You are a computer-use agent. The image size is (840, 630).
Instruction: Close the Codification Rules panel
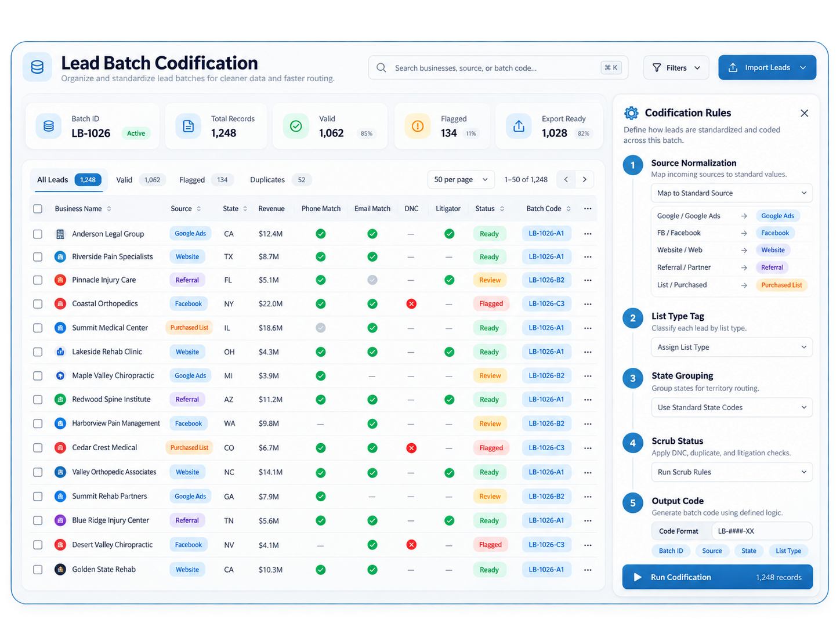pos(804,113)
